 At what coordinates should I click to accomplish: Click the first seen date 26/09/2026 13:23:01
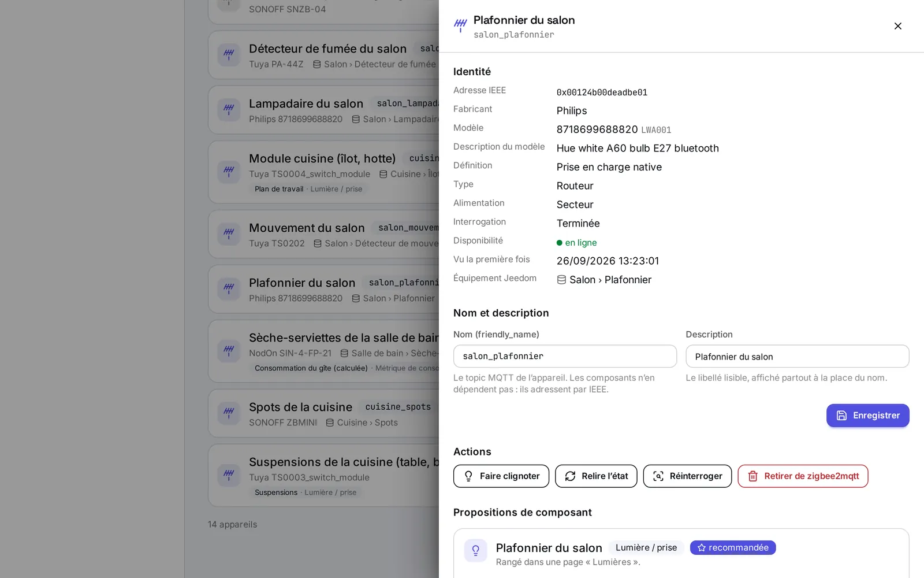click(x=608, y=261)
